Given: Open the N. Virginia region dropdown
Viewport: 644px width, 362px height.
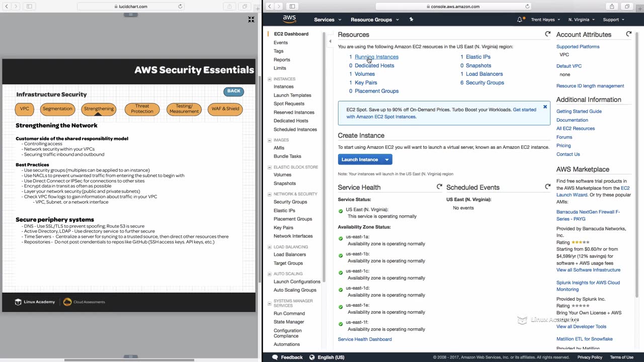Looking at the screenshot, I should 581,20.
